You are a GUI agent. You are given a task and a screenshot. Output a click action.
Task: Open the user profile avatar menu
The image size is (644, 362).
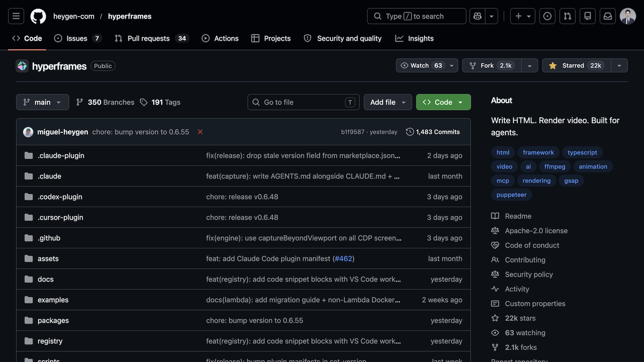point(628,16)
